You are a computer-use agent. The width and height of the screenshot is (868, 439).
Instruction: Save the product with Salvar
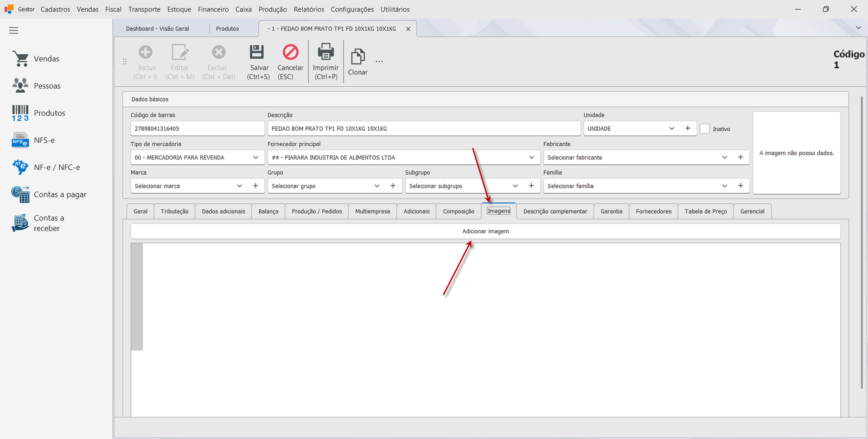coord(258,62)
